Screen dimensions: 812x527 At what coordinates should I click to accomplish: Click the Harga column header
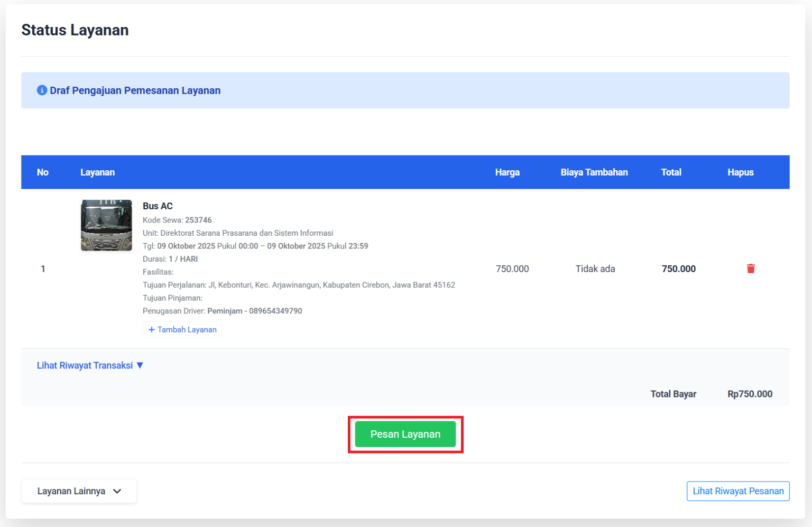pos(508,172)
